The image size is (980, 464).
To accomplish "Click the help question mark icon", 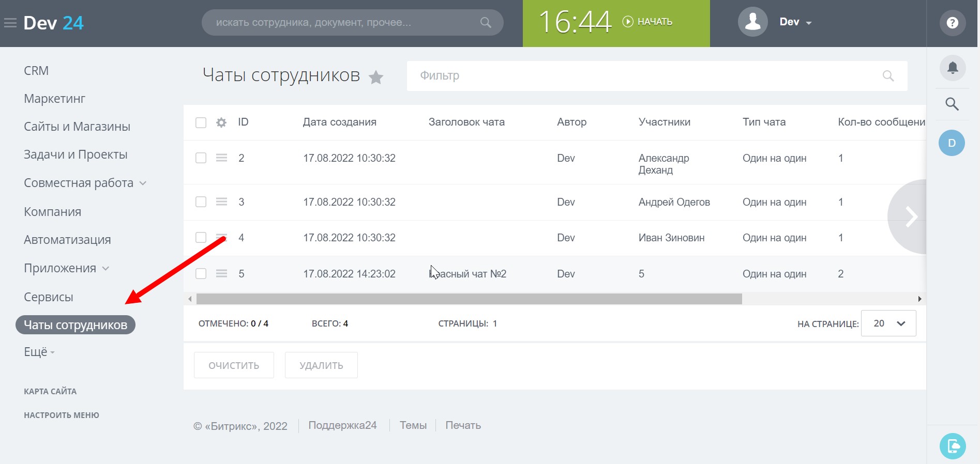I will [952, 23].
